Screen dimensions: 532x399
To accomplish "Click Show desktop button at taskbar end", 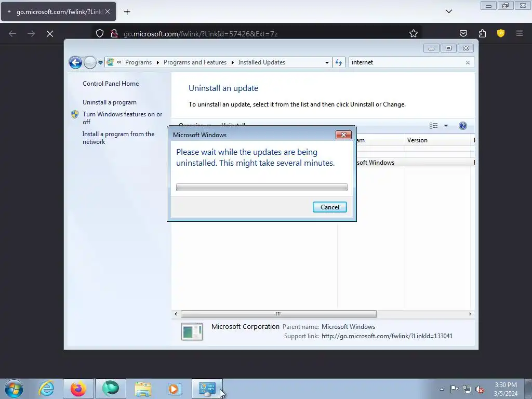I will [x=528, y=389].
